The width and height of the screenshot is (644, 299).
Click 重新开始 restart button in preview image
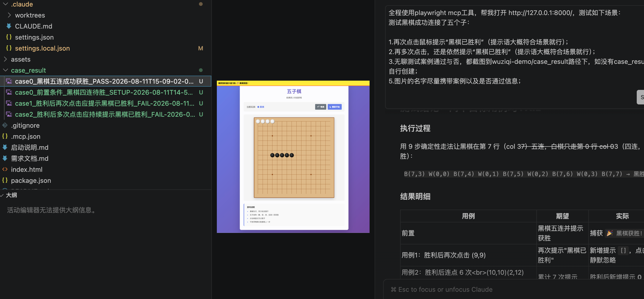335,107
